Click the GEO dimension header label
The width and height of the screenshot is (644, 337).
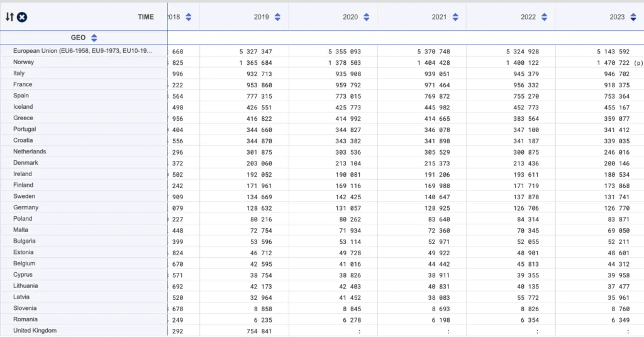coord(78,38)
